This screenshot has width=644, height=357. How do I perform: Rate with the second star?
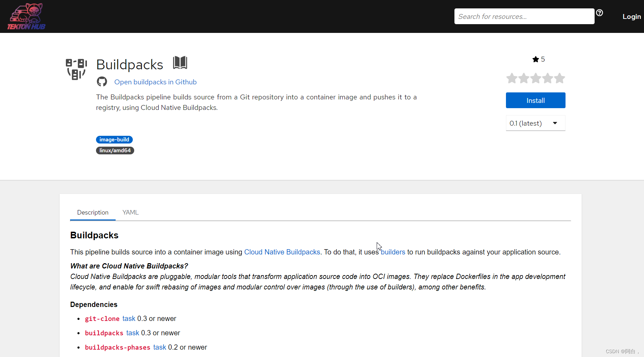(524, 78)
